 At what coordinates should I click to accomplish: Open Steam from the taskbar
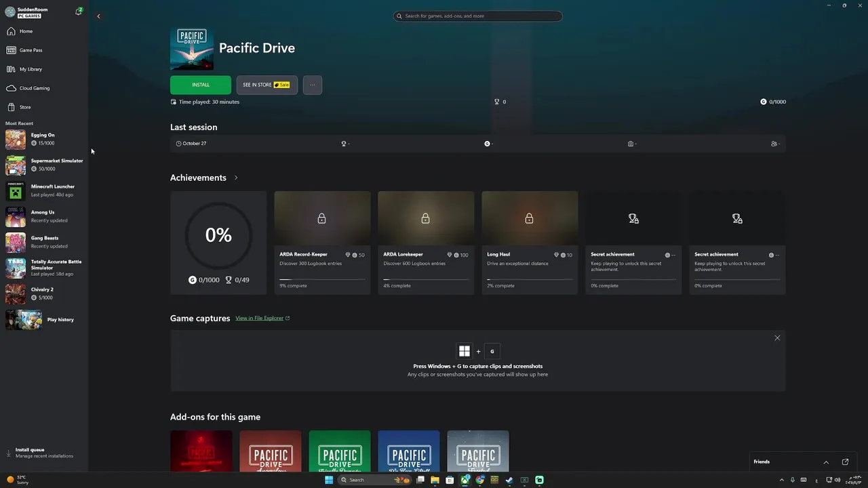tap(509, 480)
